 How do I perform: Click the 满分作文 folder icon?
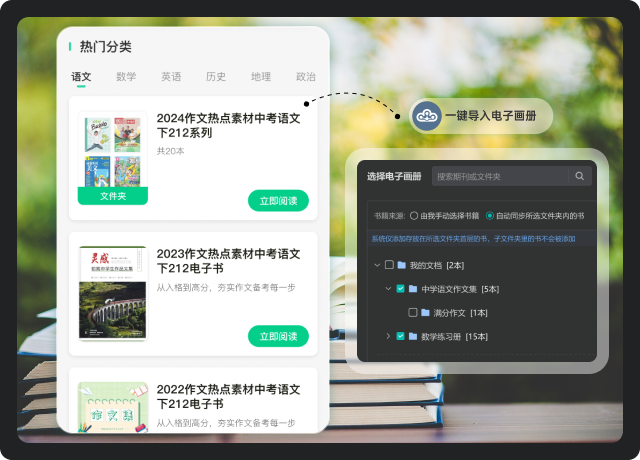coord(425,313)
